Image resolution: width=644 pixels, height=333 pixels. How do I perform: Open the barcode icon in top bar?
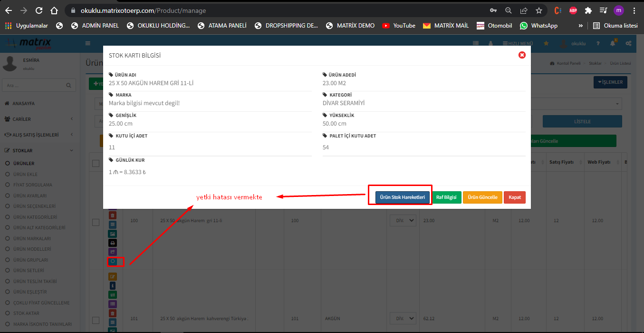[475, 43]
